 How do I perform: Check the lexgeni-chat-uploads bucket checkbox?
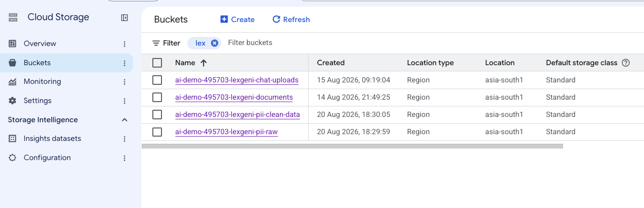157,80
